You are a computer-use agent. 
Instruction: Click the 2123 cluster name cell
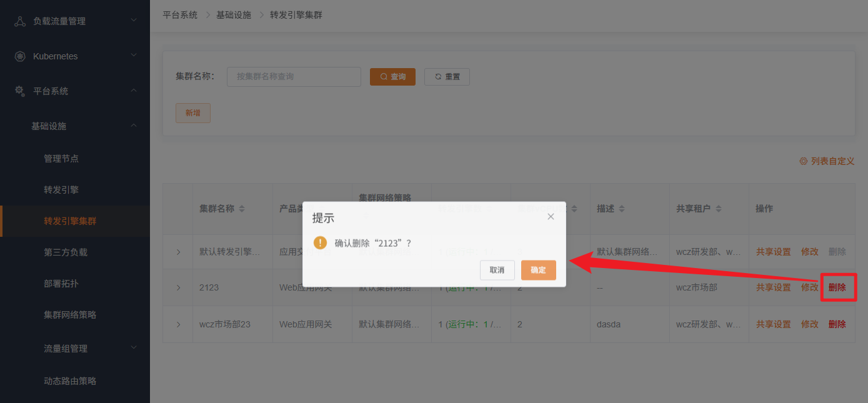point(209,288)
